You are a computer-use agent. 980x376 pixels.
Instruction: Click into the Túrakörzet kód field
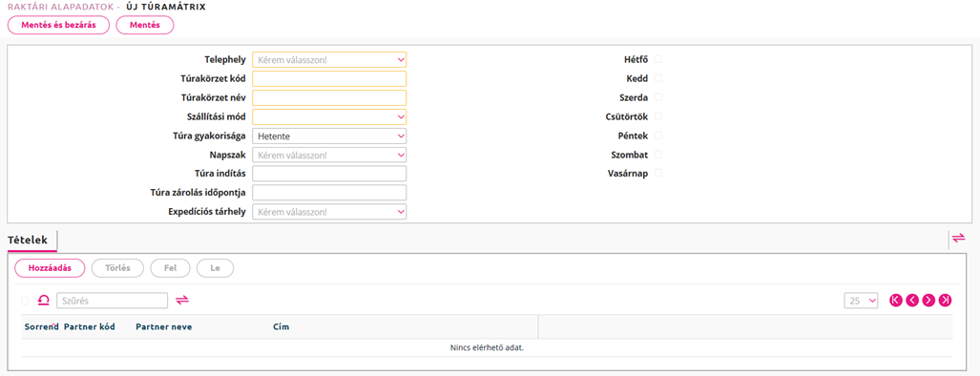329,78
